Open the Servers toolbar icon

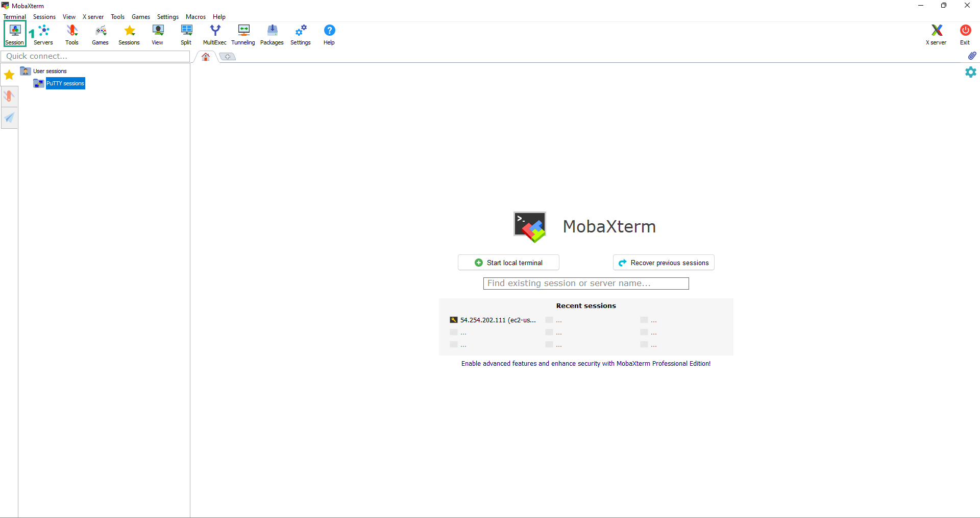[43, 34]
